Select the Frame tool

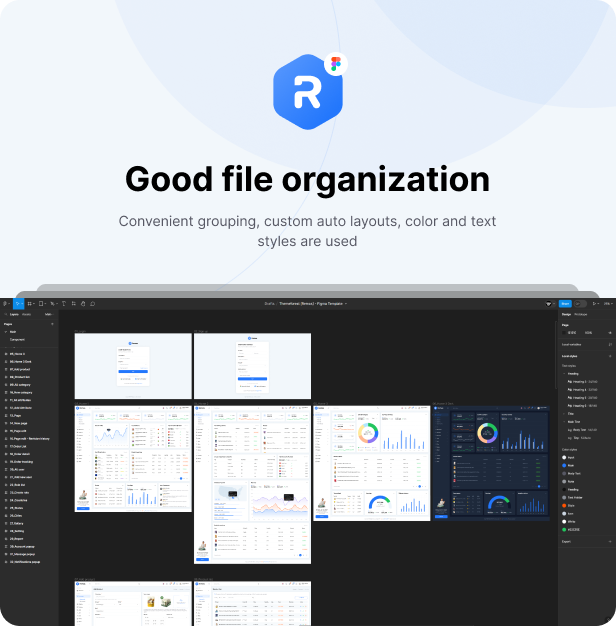30,303
